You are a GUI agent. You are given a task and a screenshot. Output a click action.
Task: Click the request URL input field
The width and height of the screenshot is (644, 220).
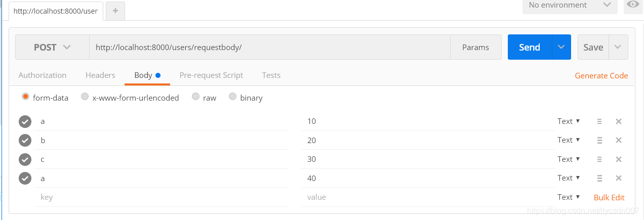point(268,47)
